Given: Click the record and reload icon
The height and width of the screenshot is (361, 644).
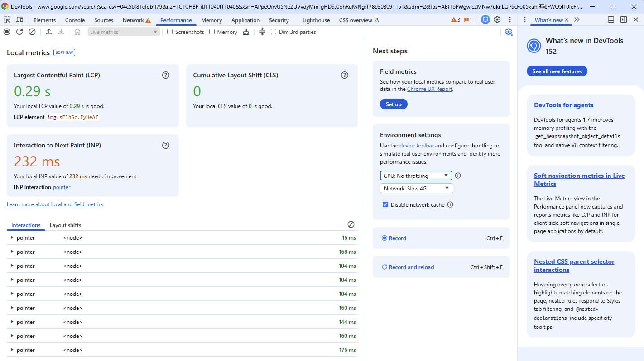Looking at the screenshot, I should (x=19, y=32).
